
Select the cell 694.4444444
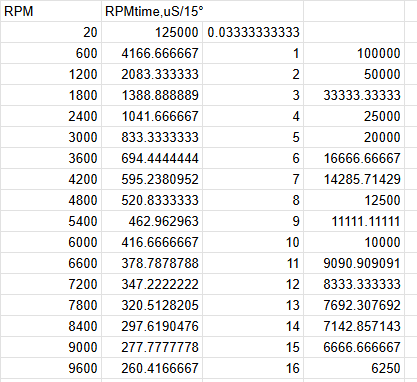[x=152, y=158]
